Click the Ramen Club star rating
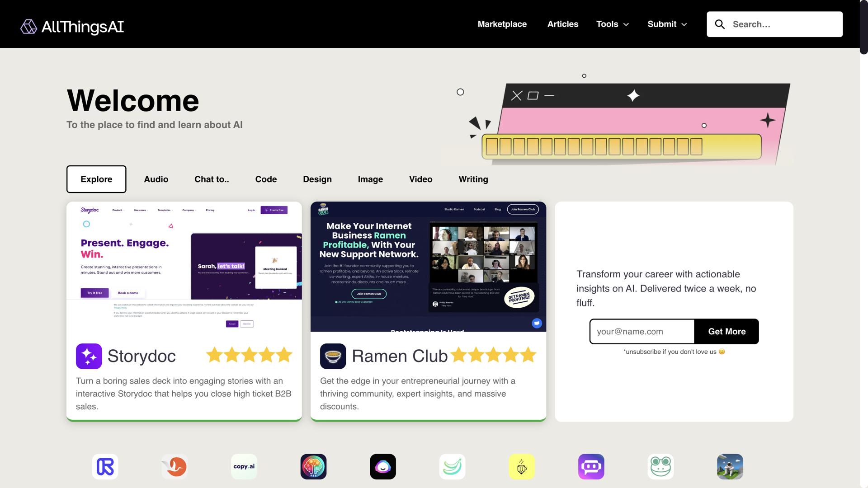The width and height of the screenshot is (868, 488). (493, 355)
